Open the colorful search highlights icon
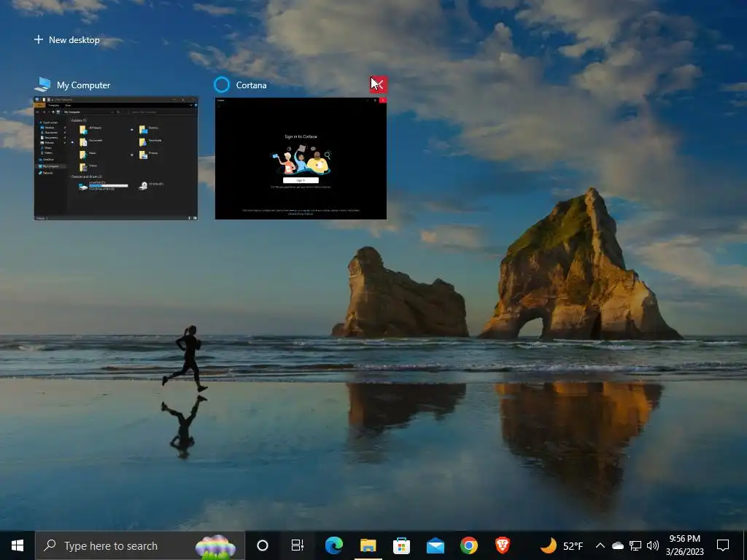Screen dimensions: 747x560 [x=216, y=546]
